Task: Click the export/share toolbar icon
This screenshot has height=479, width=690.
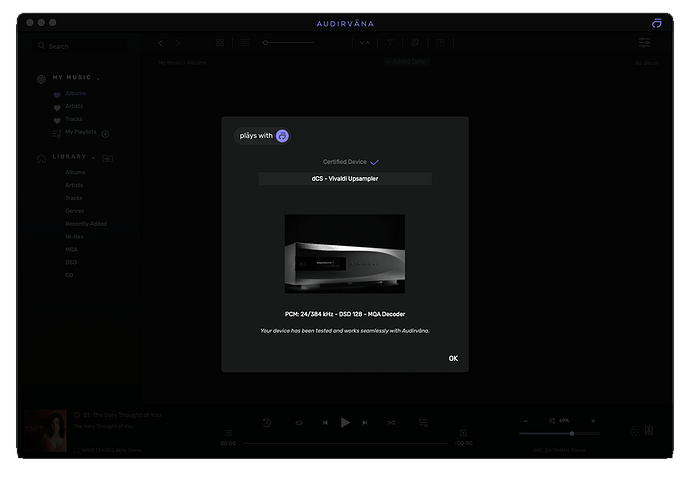Action: tap(440, 43)
